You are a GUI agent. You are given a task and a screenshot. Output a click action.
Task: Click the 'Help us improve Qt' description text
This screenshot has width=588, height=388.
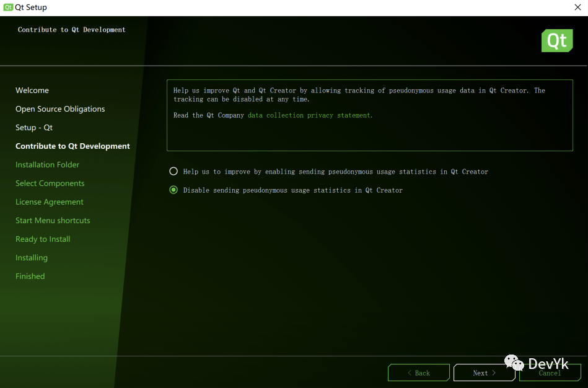tap(359, 95)
